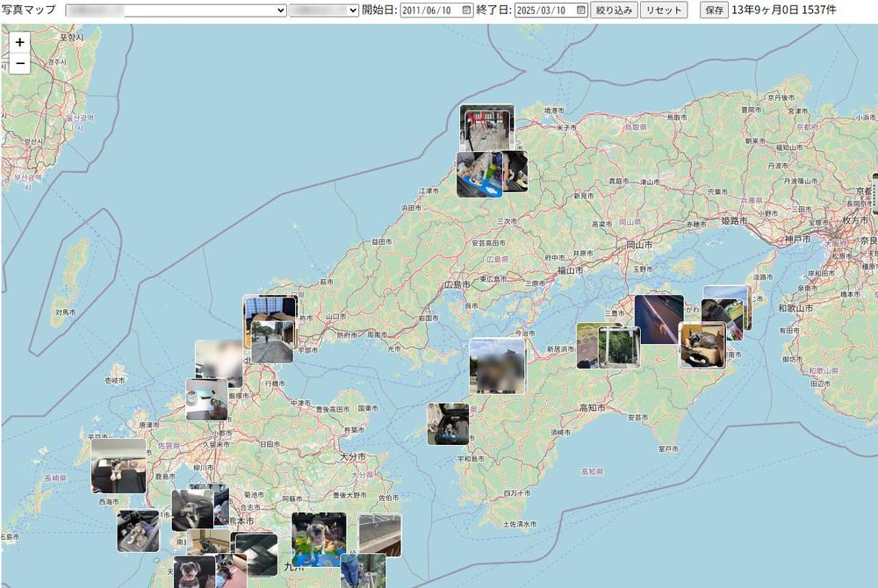Click the 終了日 date field
This screenshot has height=588, width=878.
pos(551,10)
